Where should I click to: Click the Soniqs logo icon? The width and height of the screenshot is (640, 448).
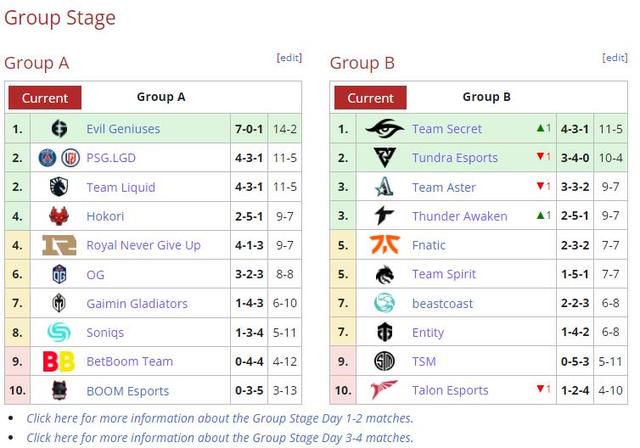click(x=59, y=332)
